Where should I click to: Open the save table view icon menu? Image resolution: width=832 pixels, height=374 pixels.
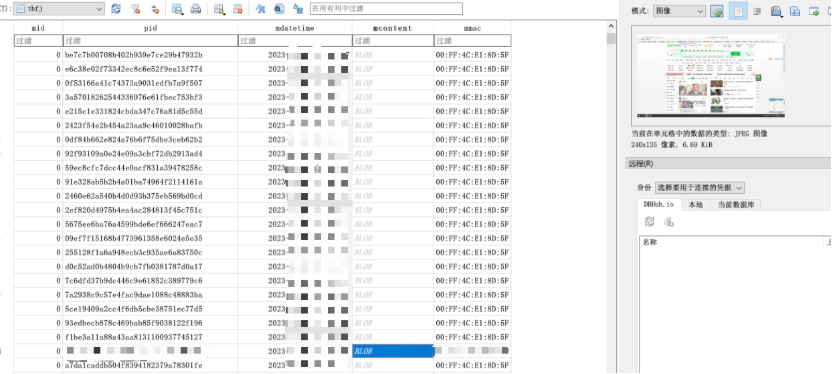[178, 8]
